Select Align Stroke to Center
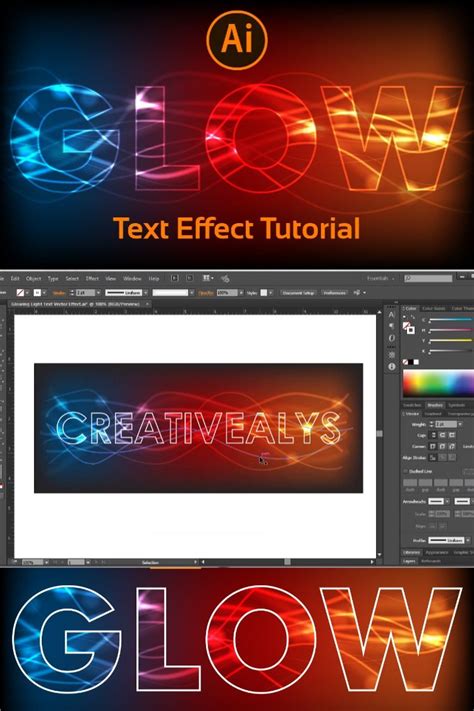 (x=433, y=458)
